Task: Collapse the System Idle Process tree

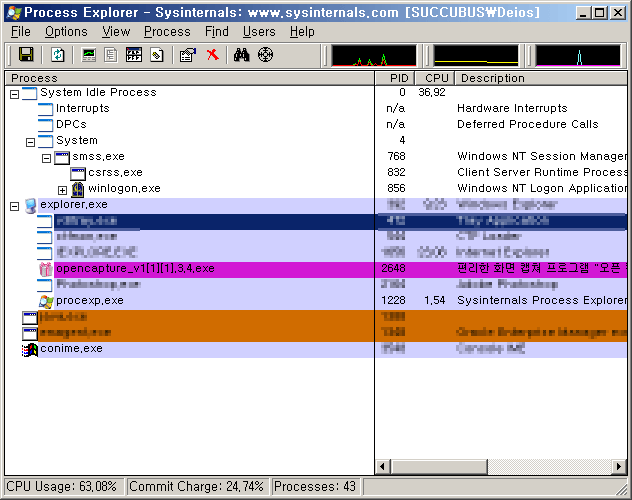Action: point(15,94)
